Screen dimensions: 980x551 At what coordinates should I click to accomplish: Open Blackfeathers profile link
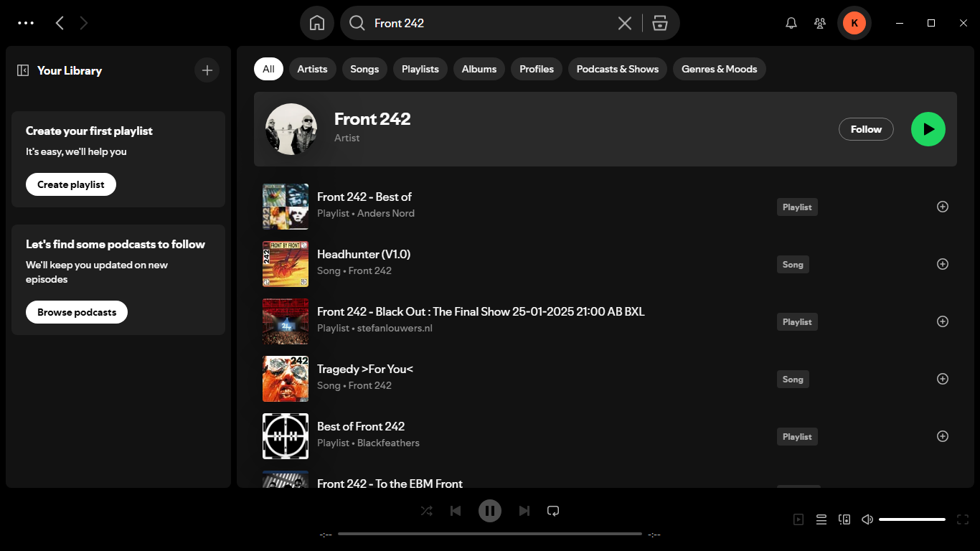point(388,443)
